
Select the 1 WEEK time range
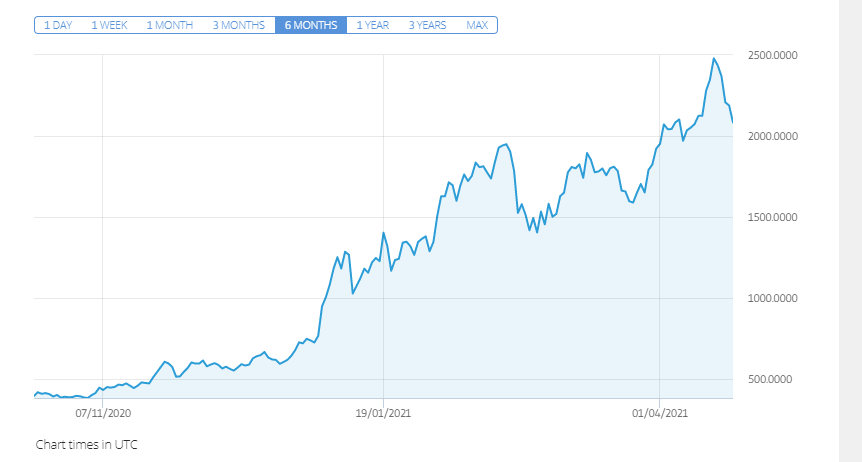pos(109,25)
